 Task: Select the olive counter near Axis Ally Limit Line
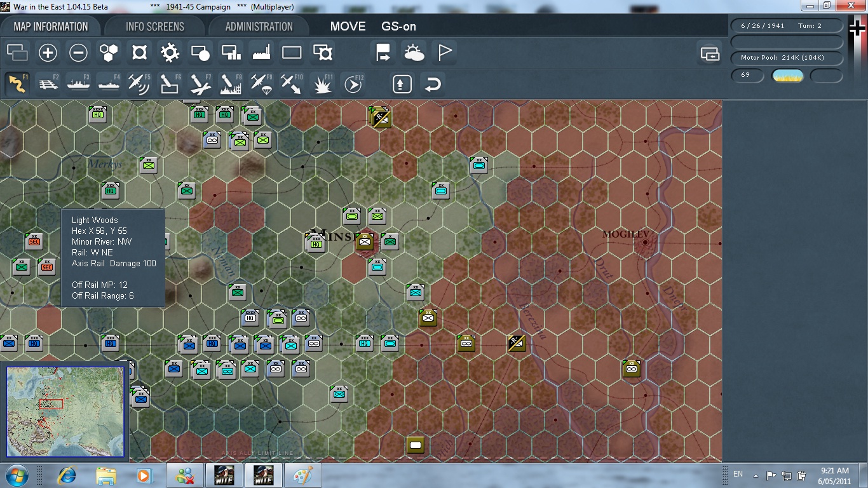click(x=416, y=445)
